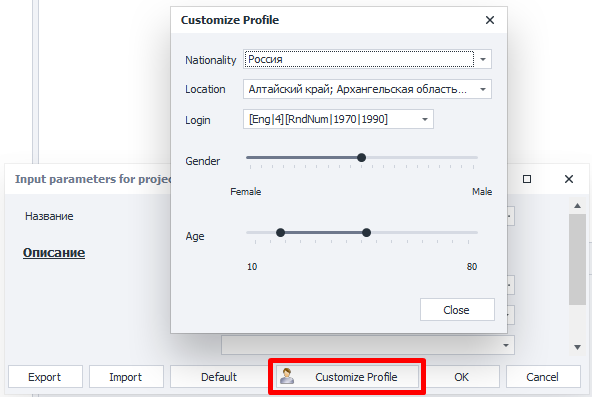Maximize the Input parameters window
592x397 pixels.
pyautogui.click(x=527, y=179)
